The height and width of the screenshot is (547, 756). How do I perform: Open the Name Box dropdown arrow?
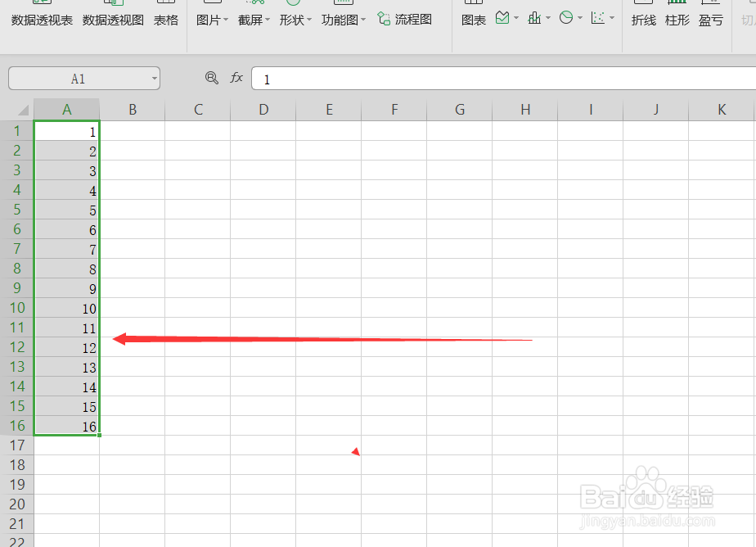click(x=155, y=79)
